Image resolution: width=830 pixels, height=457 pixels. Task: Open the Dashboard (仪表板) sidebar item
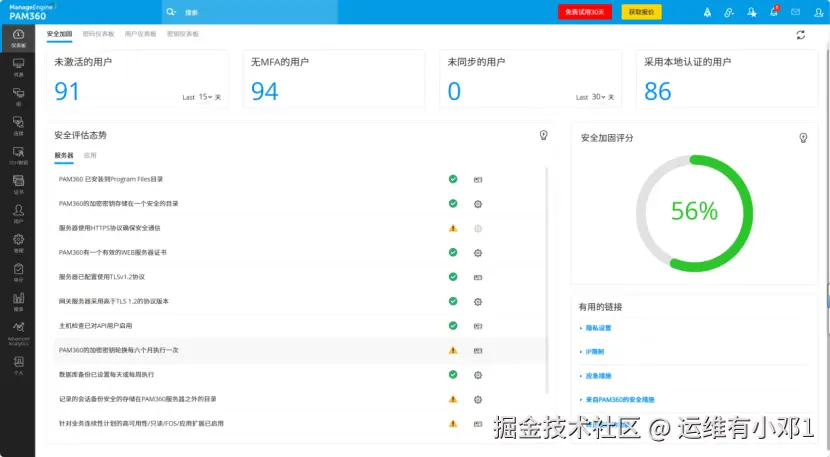[18, 38]
